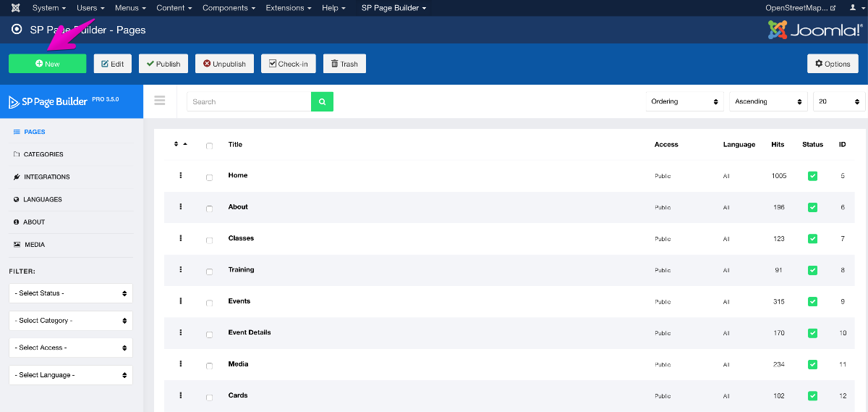Viewport: 868px width, 412px height.
Task: Check the checkbox for Events row
Action: (x=209, y=303)
